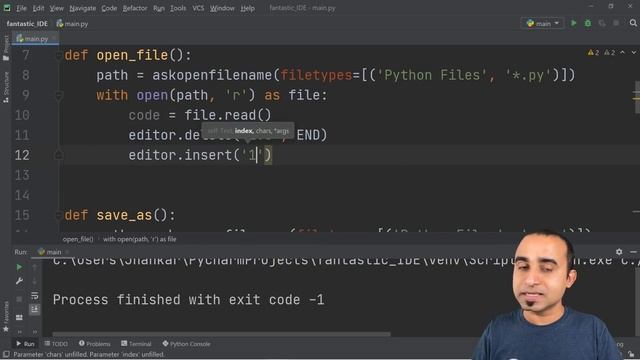Collapse the with open block fold marker
Screen dimensions: 640x360
pyautogui.click(x=59, y=96)
